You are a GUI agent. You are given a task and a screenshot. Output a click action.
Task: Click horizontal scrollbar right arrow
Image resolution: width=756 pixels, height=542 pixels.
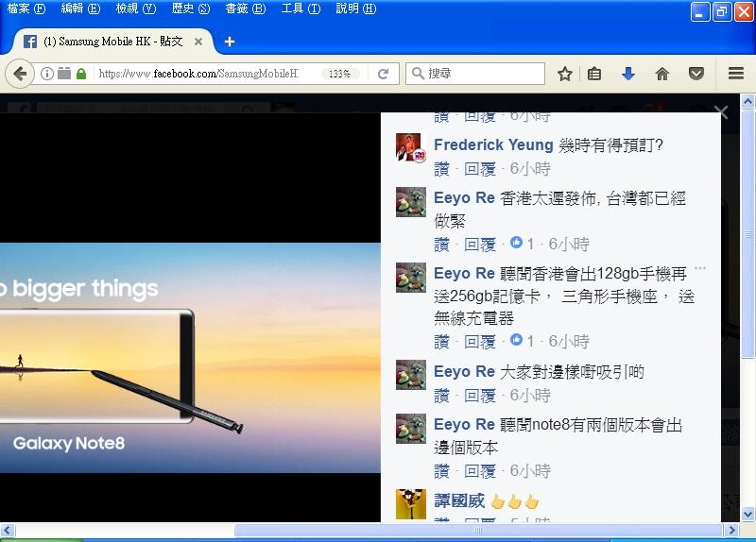(x=731, y=531)
